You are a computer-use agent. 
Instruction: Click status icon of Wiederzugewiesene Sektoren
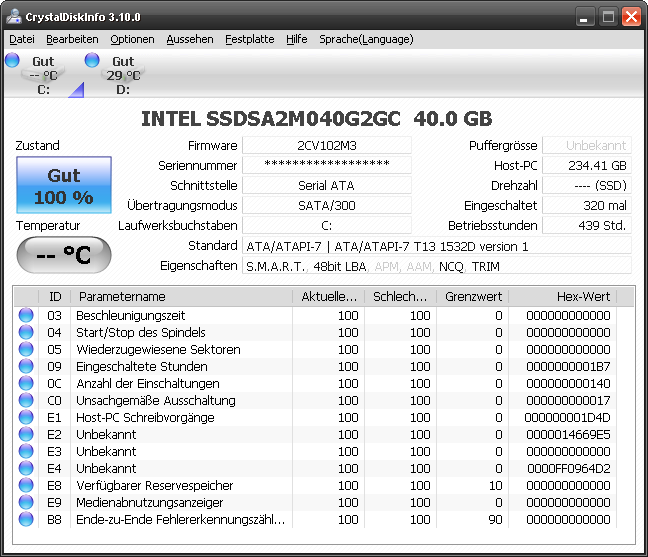point(26,349)
